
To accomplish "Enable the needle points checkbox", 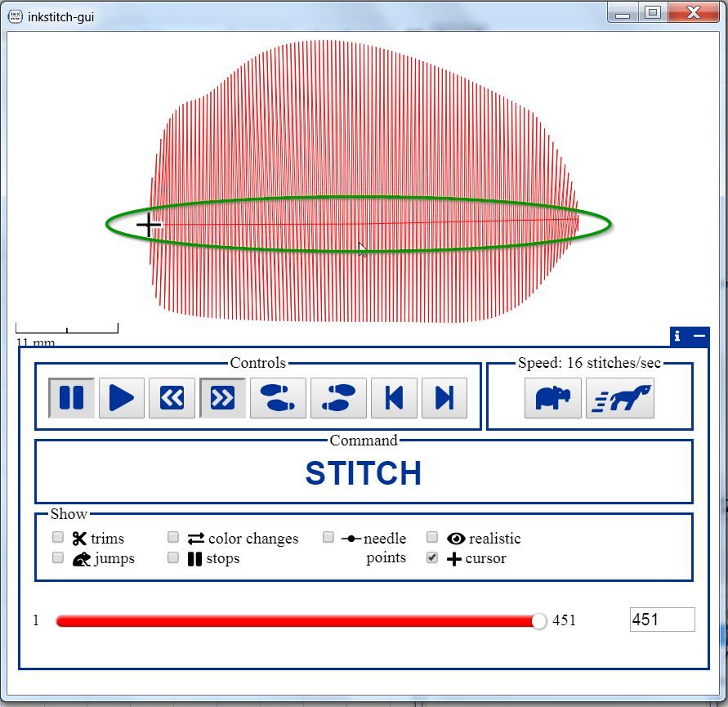I will pos(328,538).
